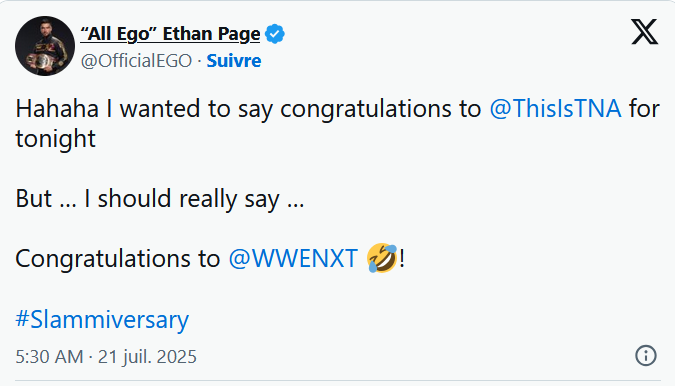
Task: Click the "Congratulations to" text before @WWENXT
Action: [x=118, y=259]
